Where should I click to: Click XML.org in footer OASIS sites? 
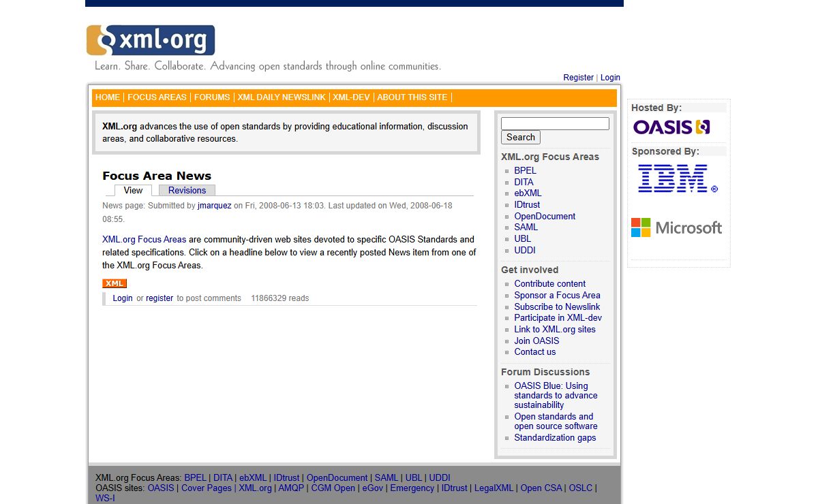point(255,488)
